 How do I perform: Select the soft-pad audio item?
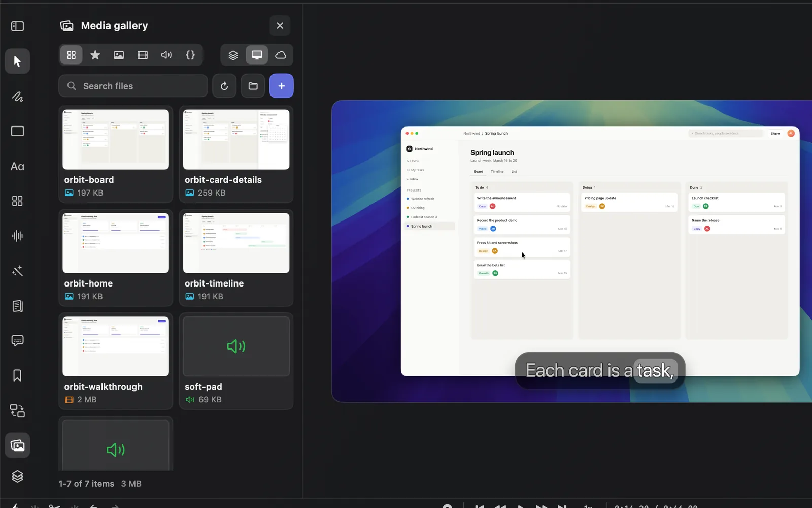click(236, 361)
